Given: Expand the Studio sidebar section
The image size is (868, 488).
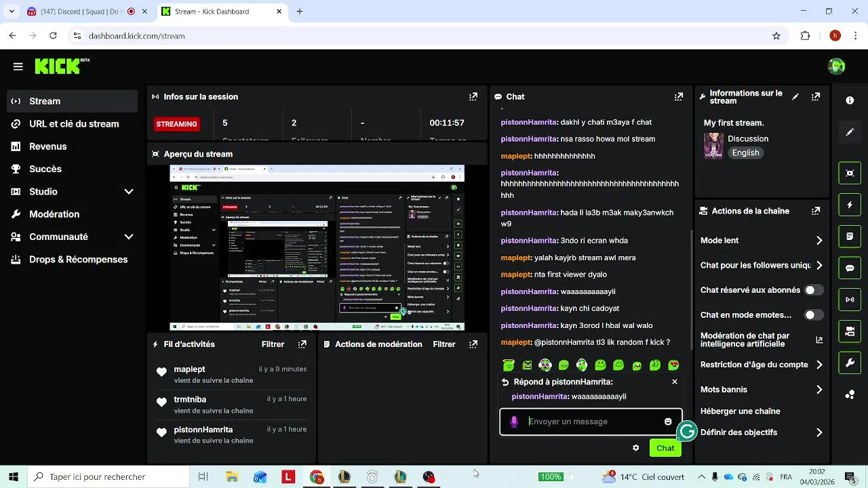Looking at the screenshot, I should point(73,192).
